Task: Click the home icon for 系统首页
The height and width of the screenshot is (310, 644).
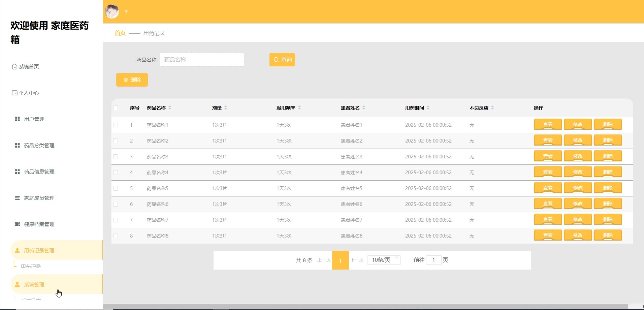Action: coord(14,67)
